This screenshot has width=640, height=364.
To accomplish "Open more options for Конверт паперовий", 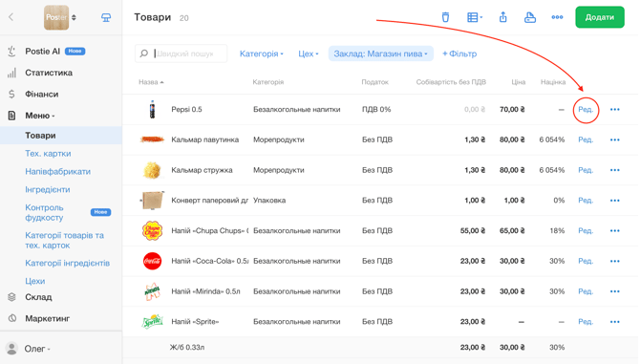I will pyautogui.click(x=615, y=201).
